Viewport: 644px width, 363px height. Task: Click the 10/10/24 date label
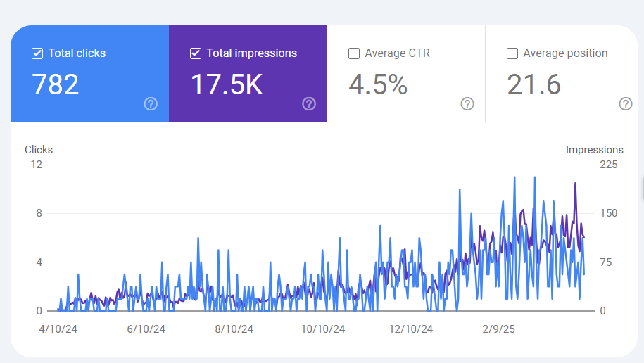click(x=323, y=329)
